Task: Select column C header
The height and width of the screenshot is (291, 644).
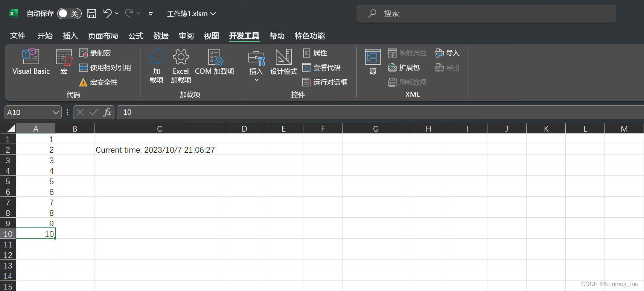Action: 160,129
